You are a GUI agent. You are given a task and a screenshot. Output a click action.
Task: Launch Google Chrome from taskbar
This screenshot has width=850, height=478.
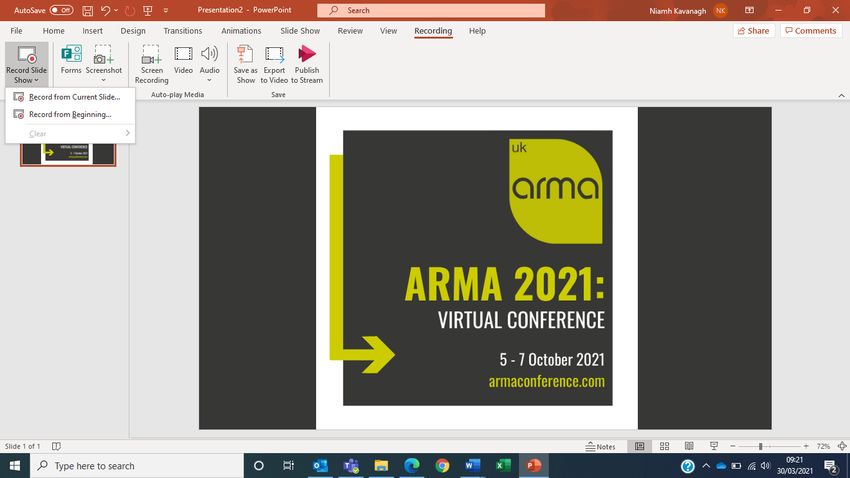(442, 466)
